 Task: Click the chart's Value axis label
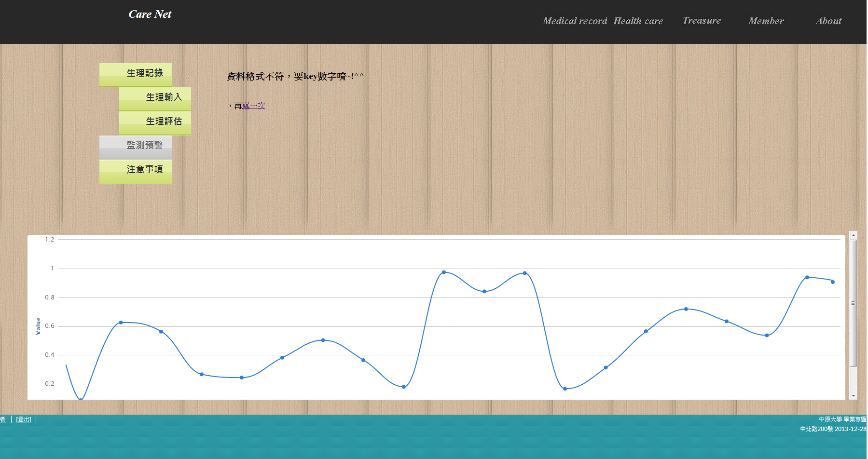coord(38,326)
